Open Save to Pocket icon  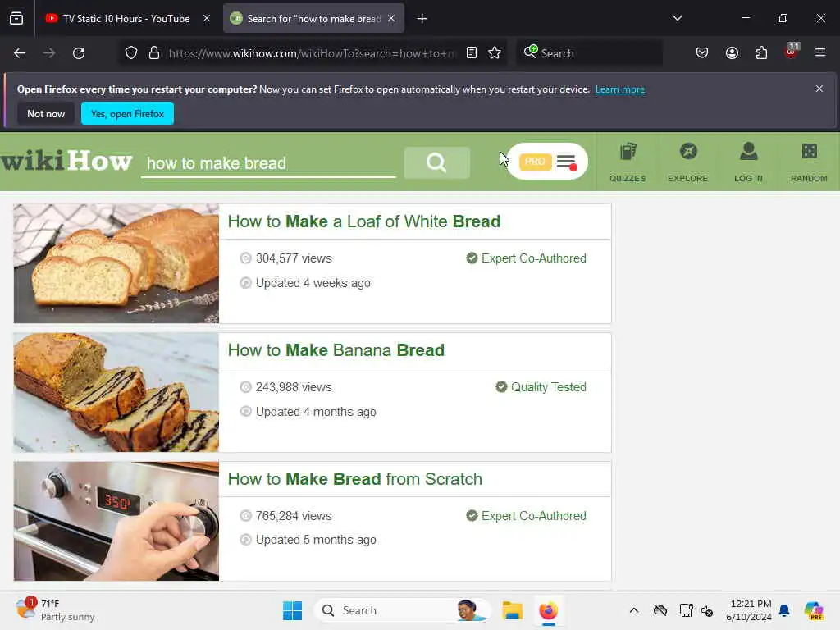tap(702, 52)
